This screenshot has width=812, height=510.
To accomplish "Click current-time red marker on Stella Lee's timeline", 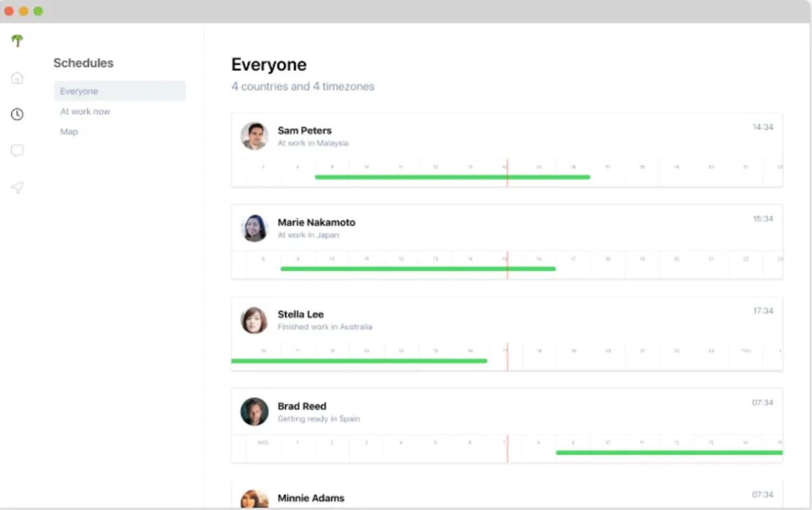I will (507, 356).
